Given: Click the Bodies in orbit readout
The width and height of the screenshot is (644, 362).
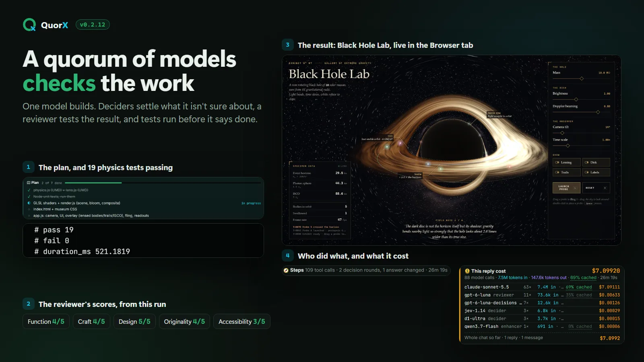Looking at the screenshot, I should pyautogui.click(x=320, y=206).
